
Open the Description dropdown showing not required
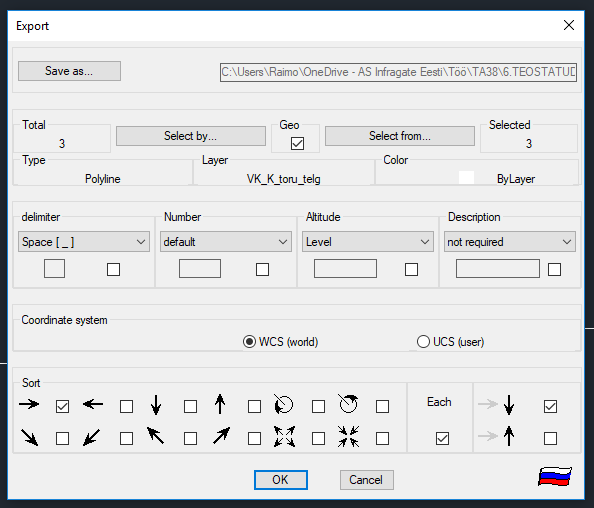(x=510, y=242)
